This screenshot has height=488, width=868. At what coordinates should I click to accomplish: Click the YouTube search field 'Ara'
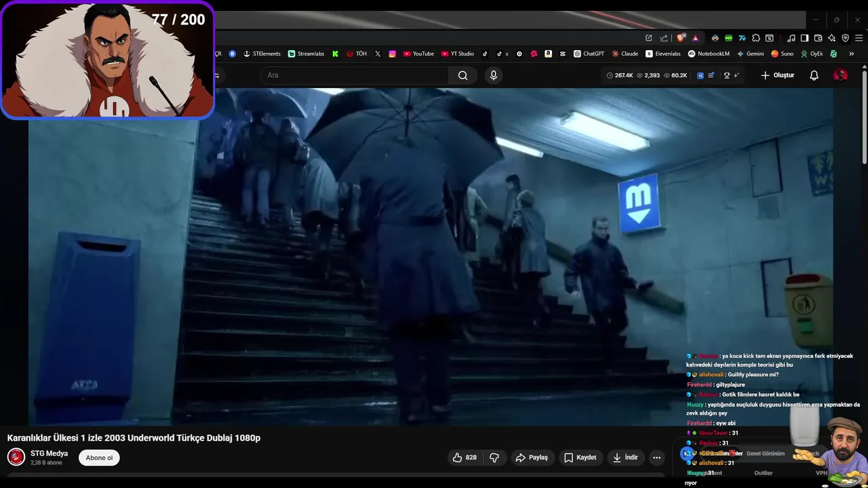354,75
